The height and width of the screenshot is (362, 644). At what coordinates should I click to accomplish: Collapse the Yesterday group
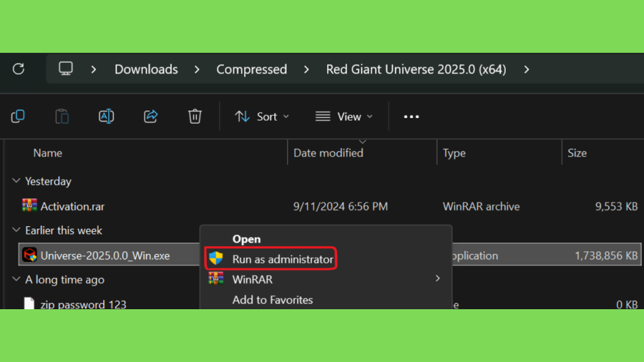click(x=16, y=180)
